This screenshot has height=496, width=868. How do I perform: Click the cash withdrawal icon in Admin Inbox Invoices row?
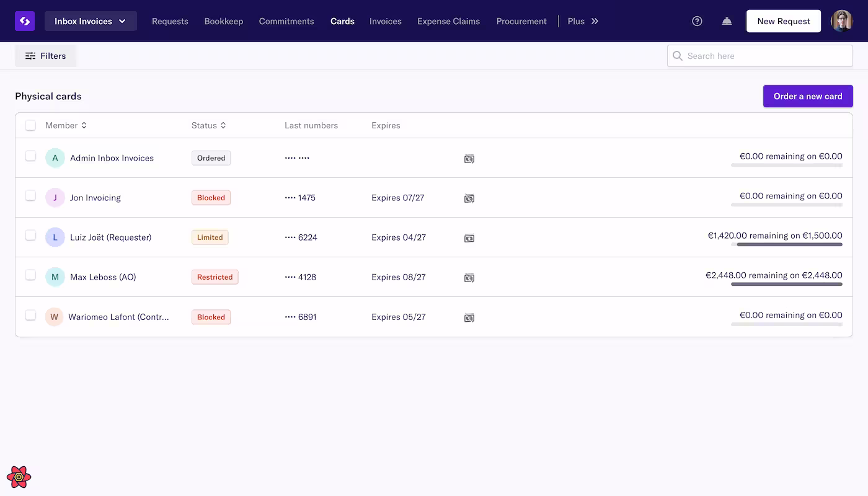[x=469, y=159]
